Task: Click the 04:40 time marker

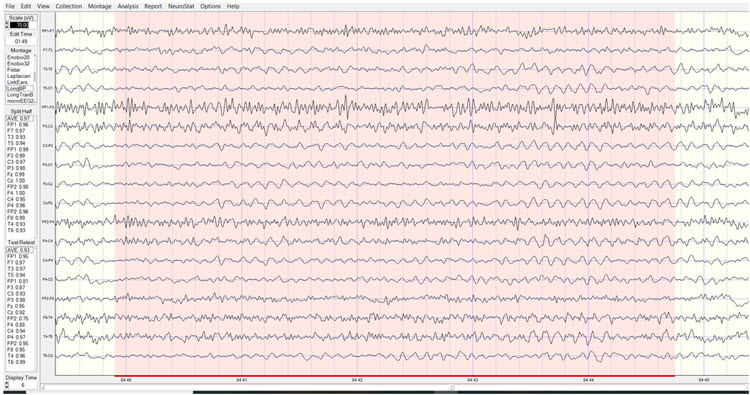Action: point(126,380)
